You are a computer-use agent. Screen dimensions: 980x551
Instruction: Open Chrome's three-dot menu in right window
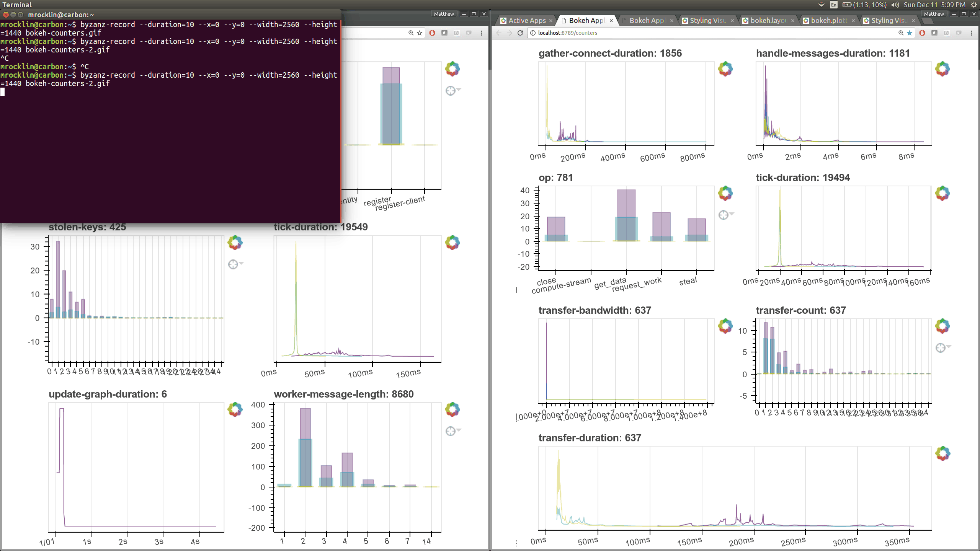[x=971, y=33]
